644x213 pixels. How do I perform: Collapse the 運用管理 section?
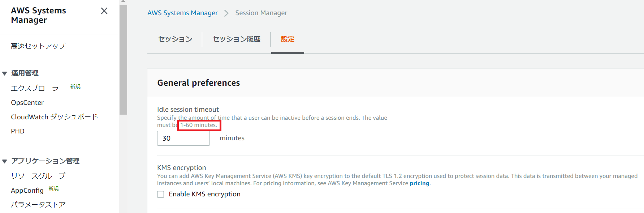(5, 73)
